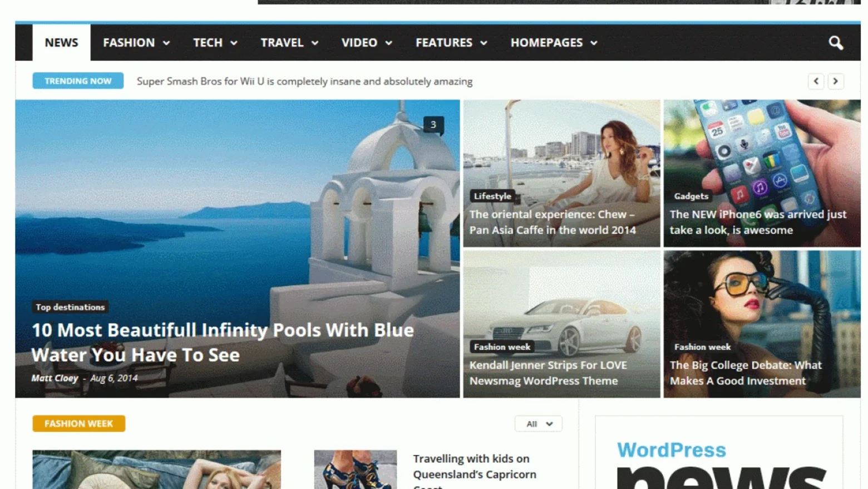This screenshot has width=868, height=489.
Task: Open the high heels shoes thumbnail
Action: (x=356, y=470)
